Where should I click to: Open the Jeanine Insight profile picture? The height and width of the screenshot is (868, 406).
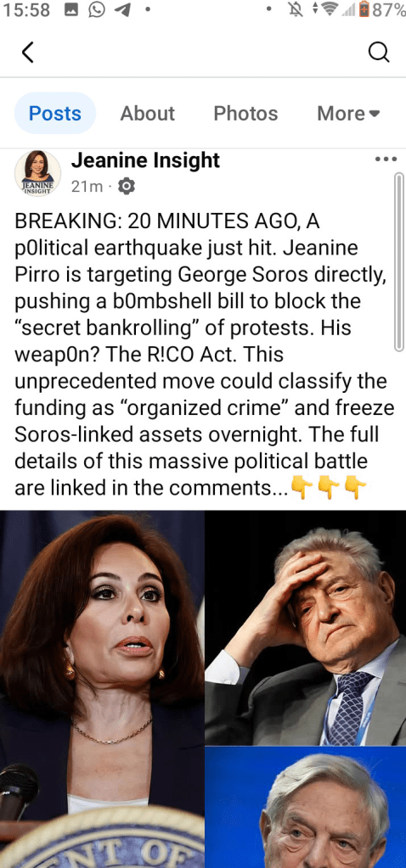coord(37,173)
